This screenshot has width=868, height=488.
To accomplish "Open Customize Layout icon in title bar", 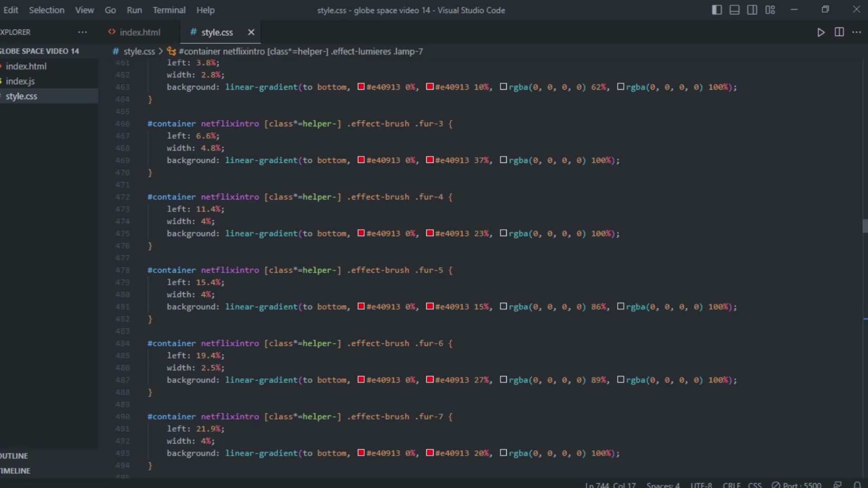I will point(770,10).
